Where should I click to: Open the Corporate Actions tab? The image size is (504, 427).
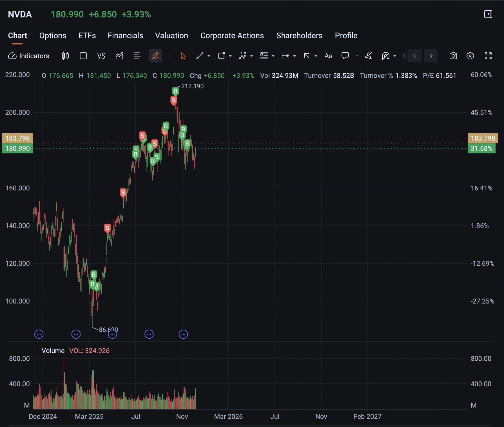[232, 35]
